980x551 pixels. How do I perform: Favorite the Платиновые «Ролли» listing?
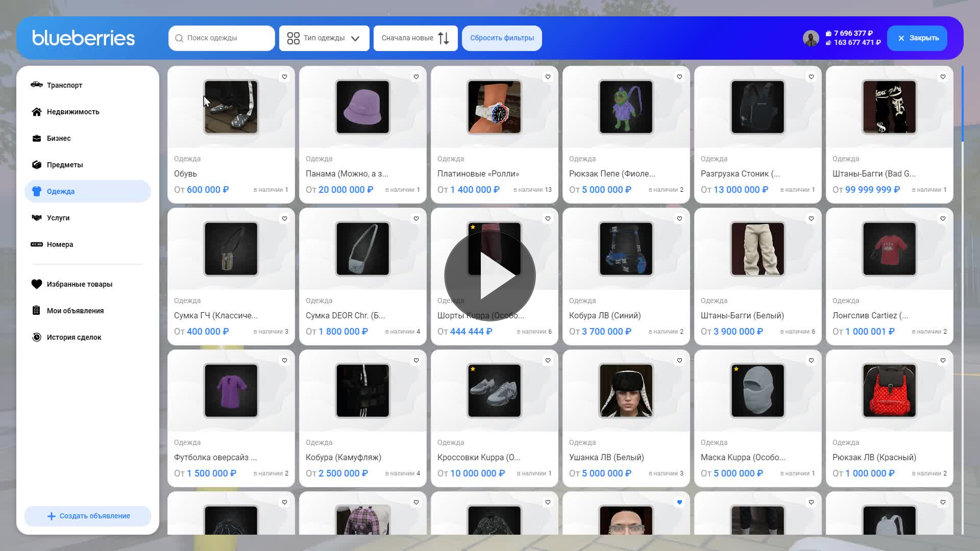(x=548, y=77)
